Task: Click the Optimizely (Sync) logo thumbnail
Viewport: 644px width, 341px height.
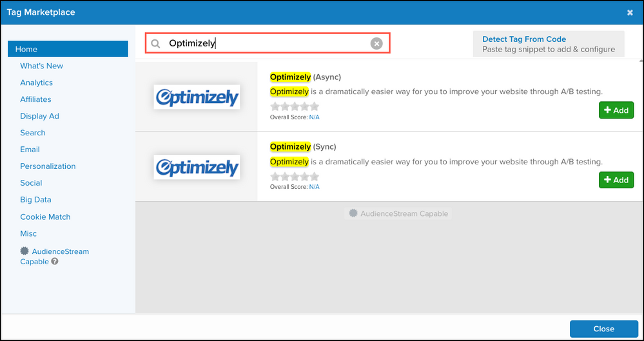Action: 197,166
